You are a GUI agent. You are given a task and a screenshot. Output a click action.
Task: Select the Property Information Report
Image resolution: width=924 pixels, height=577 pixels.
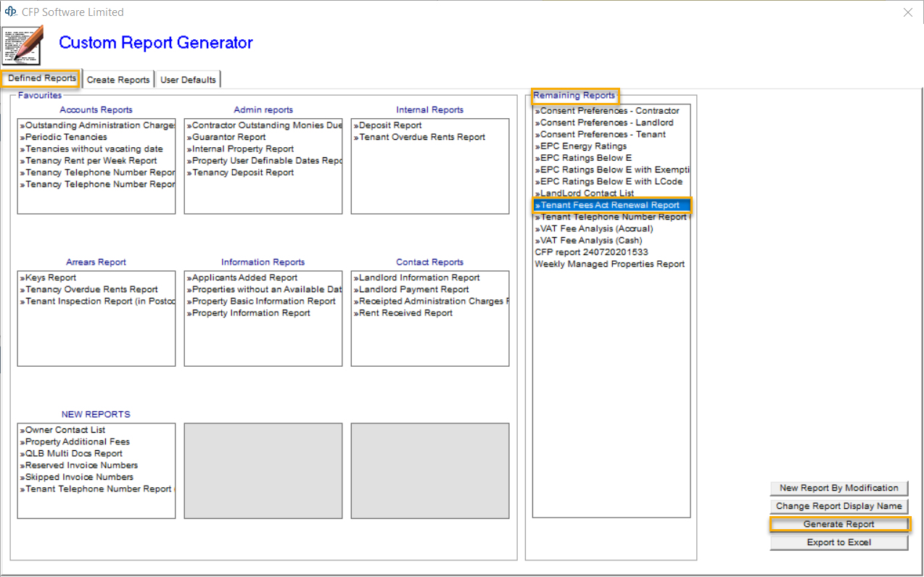point(248,313)
